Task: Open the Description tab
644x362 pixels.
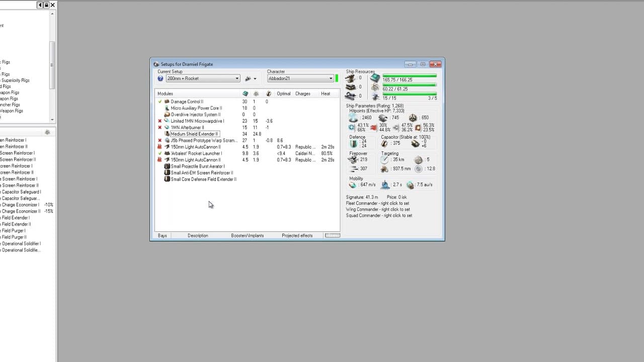Action: click(198, 235)
